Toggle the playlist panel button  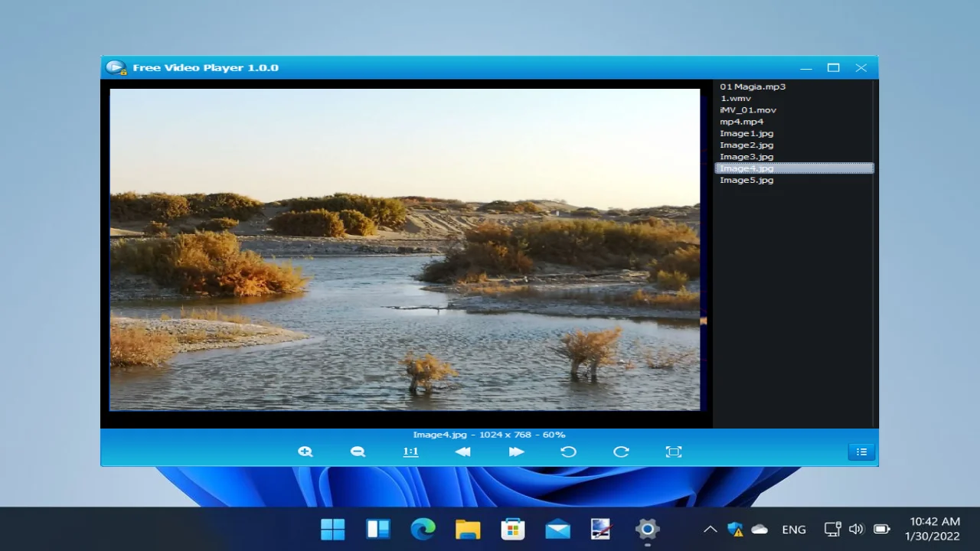tap(861, 452)
